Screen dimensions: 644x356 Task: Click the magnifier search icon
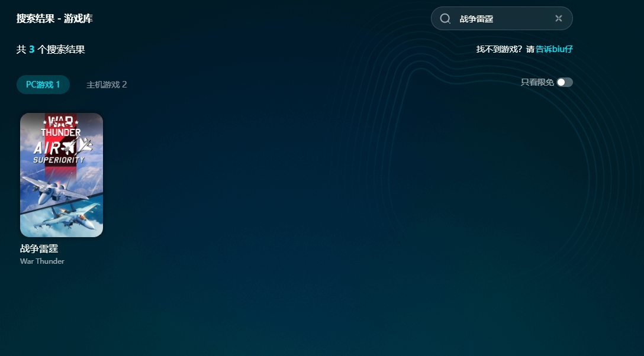point(445,18)
